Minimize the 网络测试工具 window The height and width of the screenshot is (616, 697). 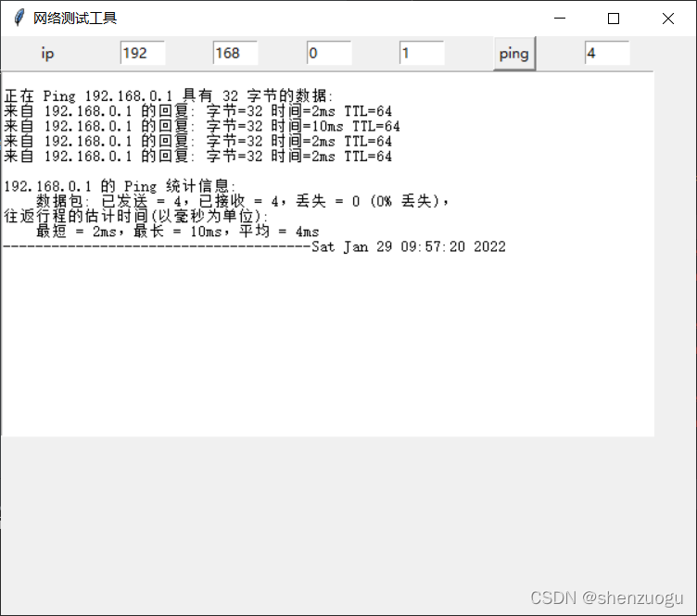(x=560, y=19)
